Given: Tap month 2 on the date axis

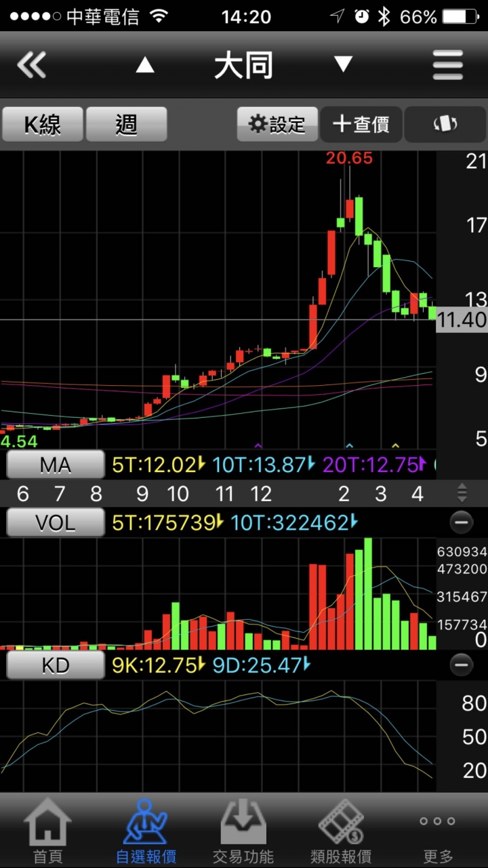Looking at the screenshot, I should [x=344, y=494].
